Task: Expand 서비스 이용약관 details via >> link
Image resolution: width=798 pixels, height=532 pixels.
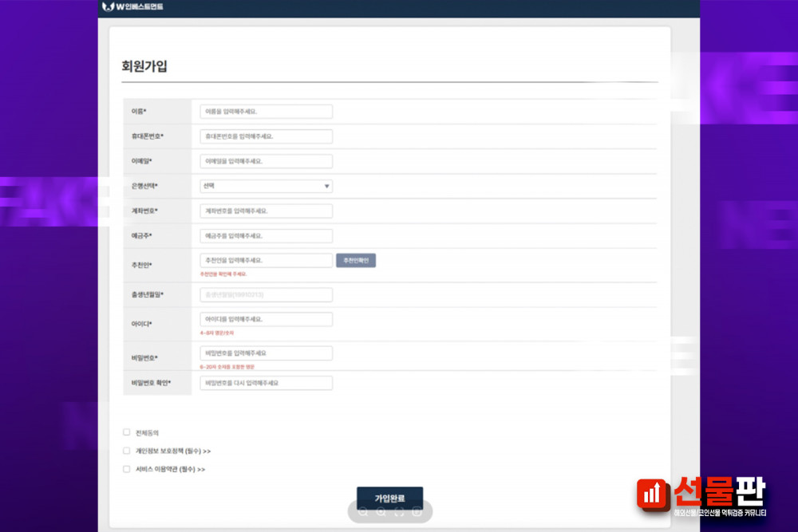Action: [201, 470]
